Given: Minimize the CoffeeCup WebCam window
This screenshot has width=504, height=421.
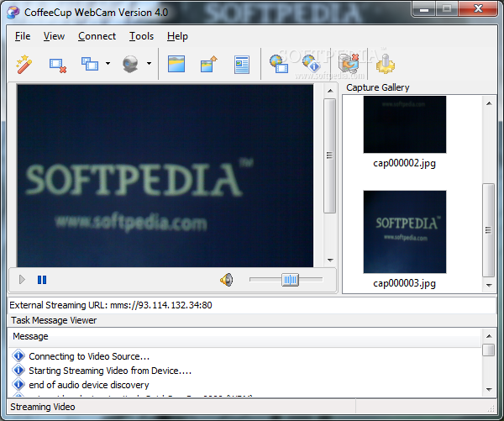Looking at the screenshot, I should tap(424, 9).
